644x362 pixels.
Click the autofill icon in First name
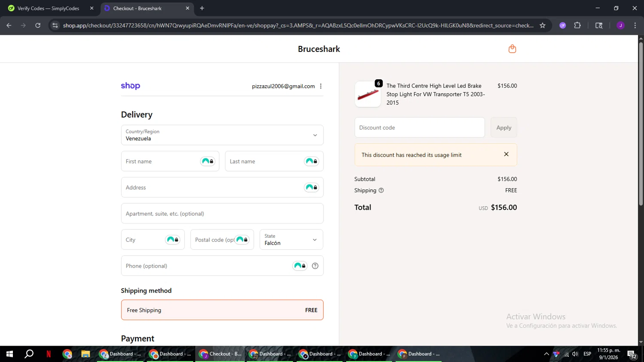208,161
